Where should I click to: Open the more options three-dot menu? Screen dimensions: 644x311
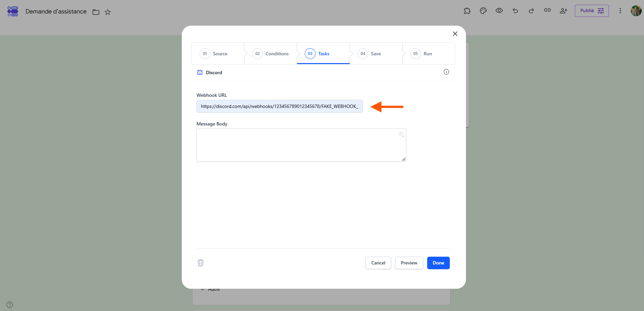(x=620, y=11)
